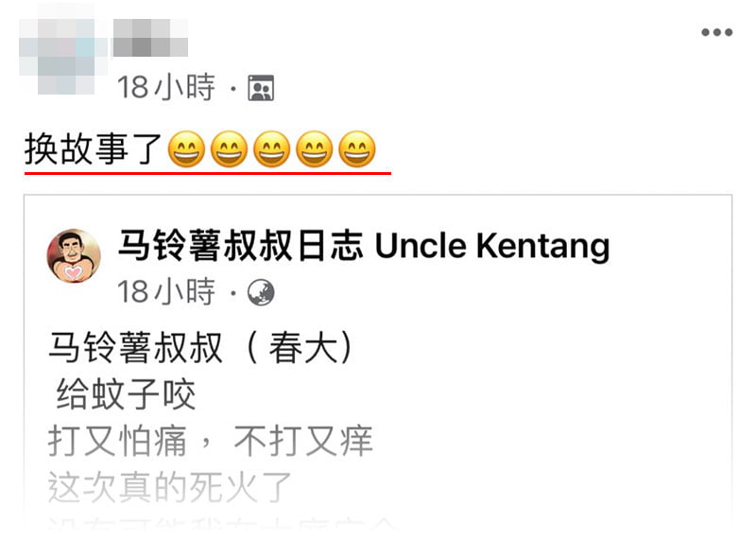Image resolution: width=756 pixels, height=557 pixels.
Task: Click the shared post's 18 小時 timestamp
Action: (166, 291)
